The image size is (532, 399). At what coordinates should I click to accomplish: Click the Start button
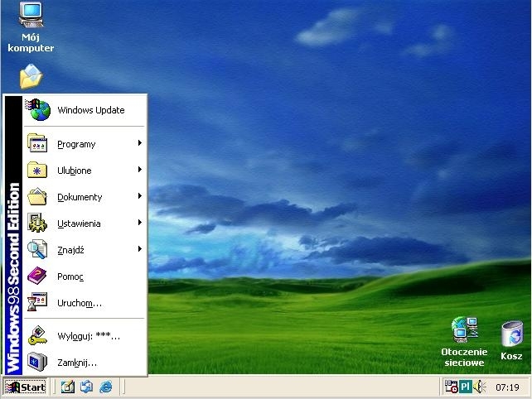(x=25, y=387)
